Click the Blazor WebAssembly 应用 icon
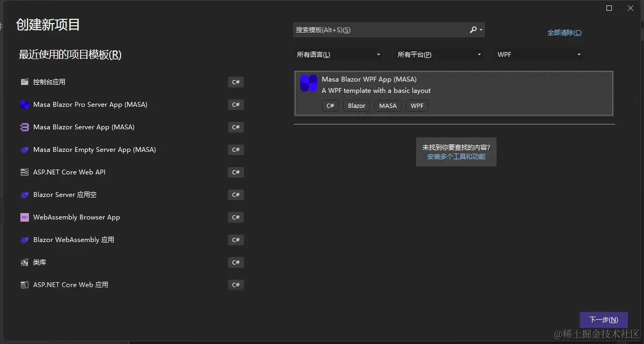 24,240
